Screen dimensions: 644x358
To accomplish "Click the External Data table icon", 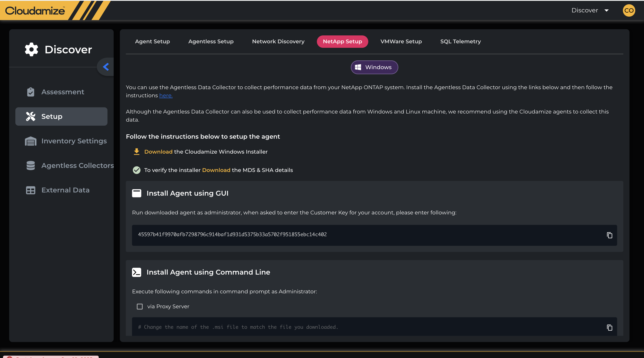I will (30, 190).
